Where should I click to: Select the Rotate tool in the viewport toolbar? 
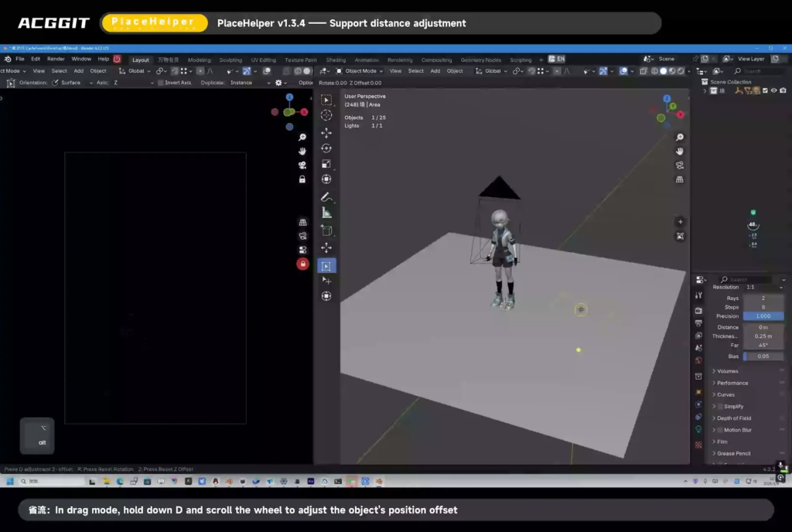tap(326, 148)
